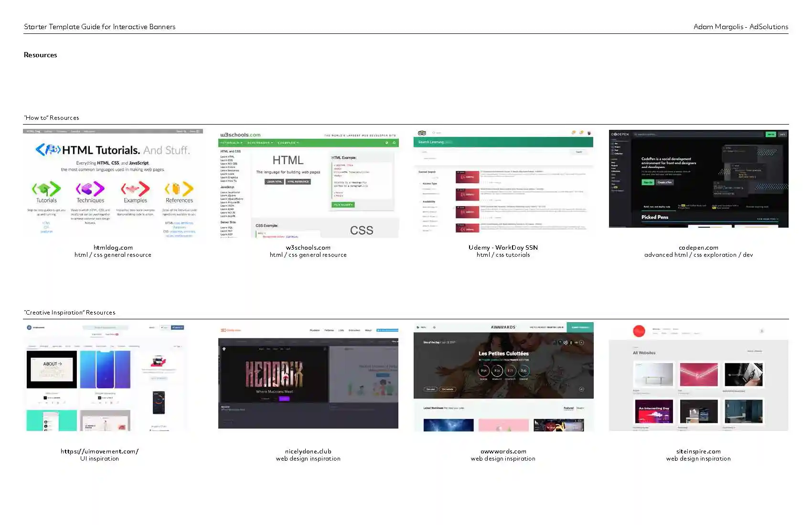Expand the TUTORIALS dropdown on w3schools
This screenshot has height=525, width=812.
231,142
